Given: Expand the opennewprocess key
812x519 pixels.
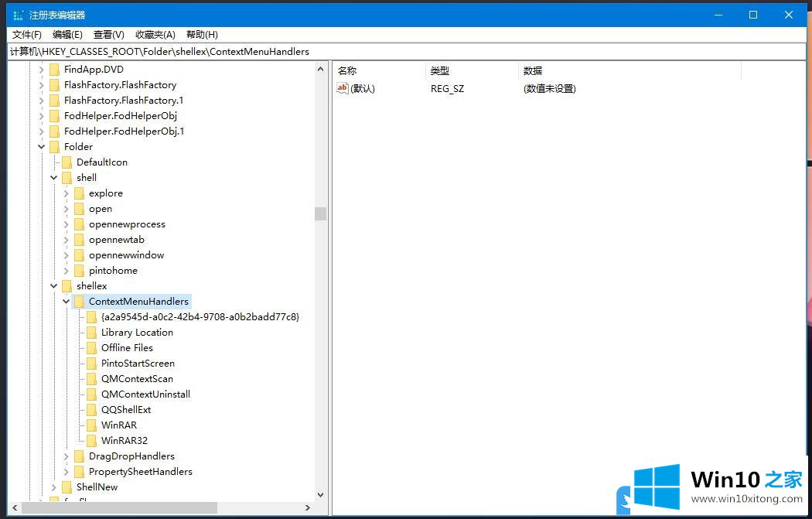Looking at the screenshot, I should (67, 225).
